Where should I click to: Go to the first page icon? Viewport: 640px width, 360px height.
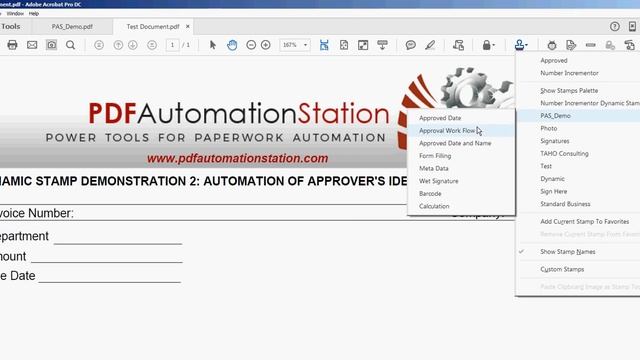(99, 45)
